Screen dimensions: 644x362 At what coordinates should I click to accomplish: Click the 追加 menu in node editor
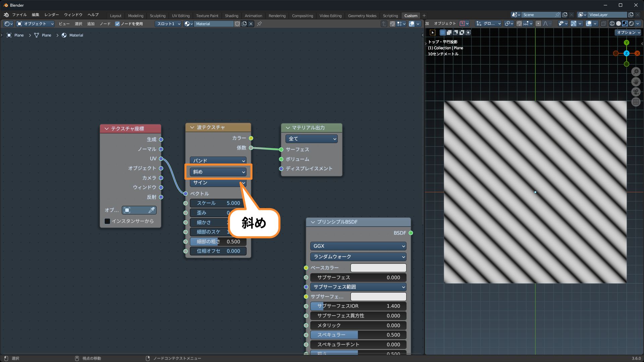tap(91, 24)
